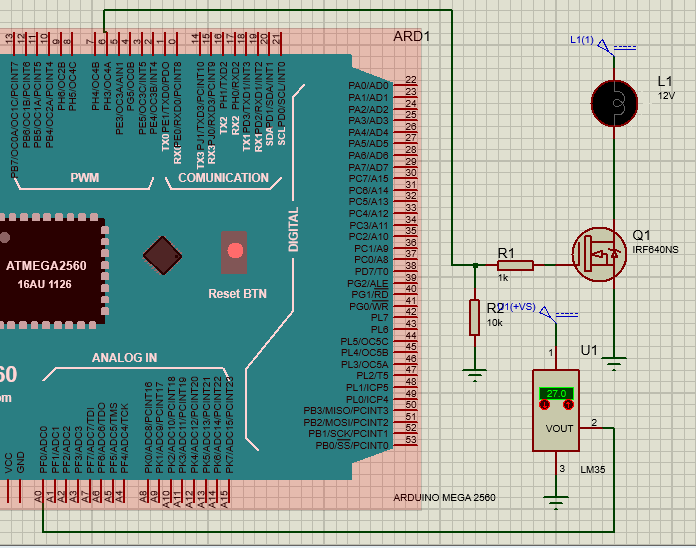Click the COMUNICATION section label
Image resolution: width=696 pixels, height=548 pixels.
(223, 177)
